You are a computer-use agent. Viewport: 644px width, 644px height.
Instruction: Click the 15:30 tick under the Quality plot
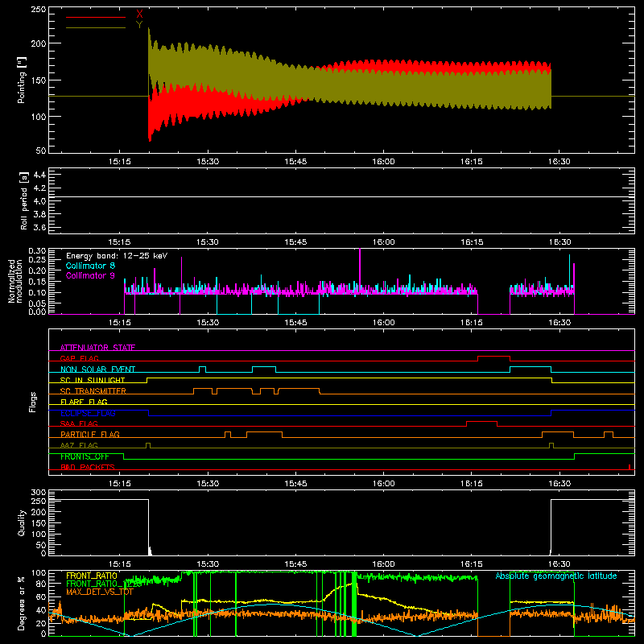click(x=208, y=564)
